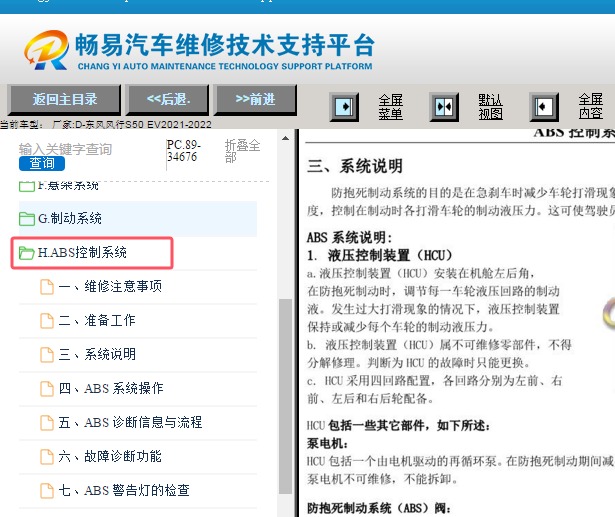Collapse the H.ABS控制系统 folder icon

pyautogui.click(x=27, y=253)
